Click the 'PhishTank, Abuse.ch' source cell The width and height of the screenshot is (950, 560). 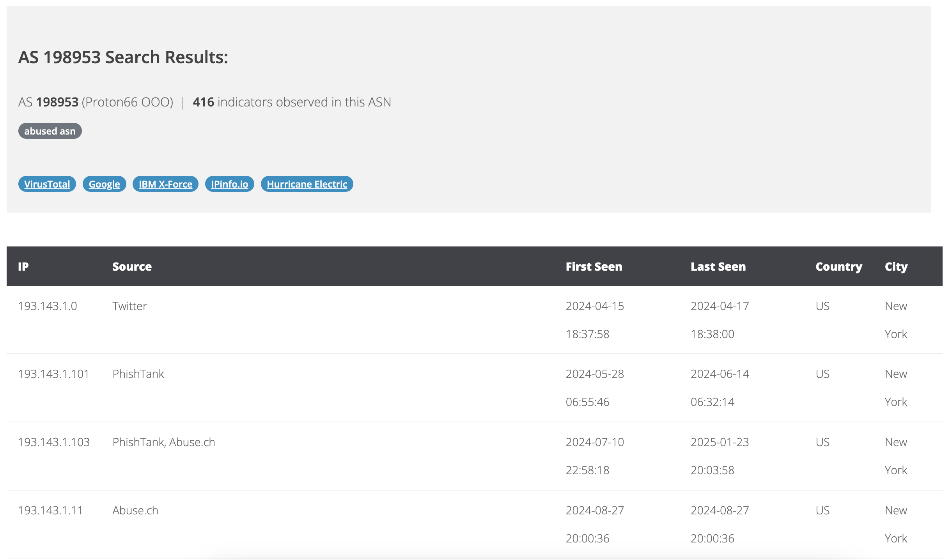(x=163, y=442)
